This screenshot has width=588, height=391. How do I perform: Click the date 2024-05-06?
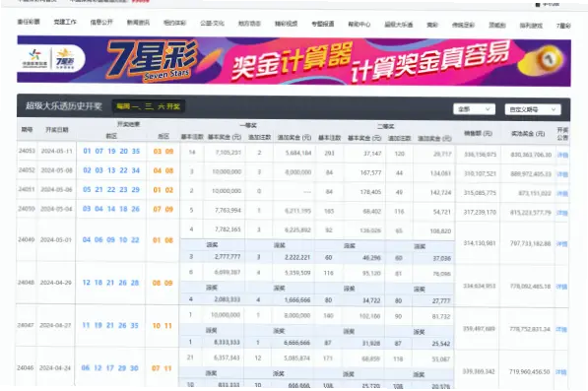[x=56, y=189]
